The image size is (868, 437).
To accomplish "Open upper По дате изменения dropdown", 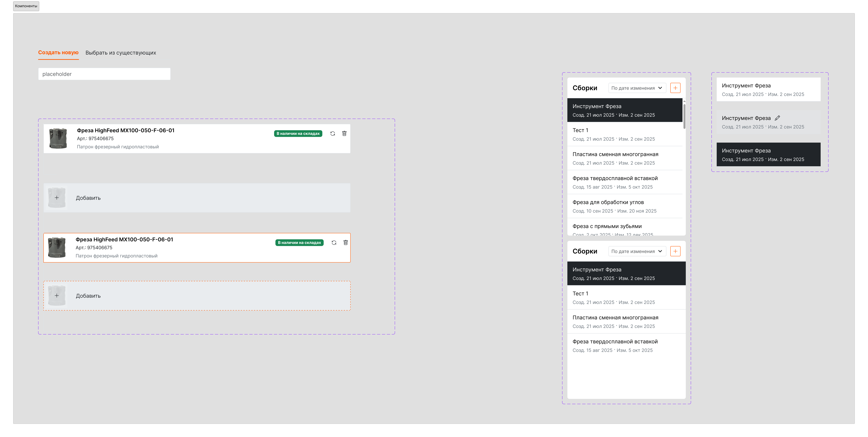I will tap(637, 88).
